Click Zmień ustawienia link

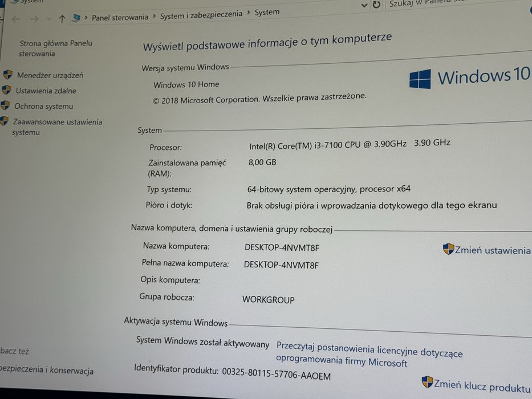click(x=492, y=250)
